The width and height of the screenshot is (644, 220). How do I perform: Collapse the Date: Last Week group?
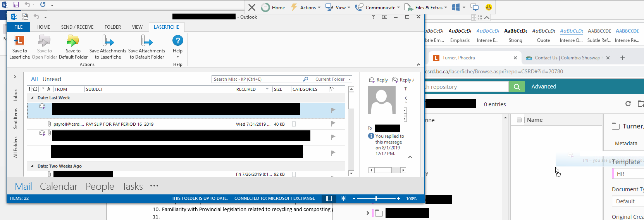tap(32, 98)
